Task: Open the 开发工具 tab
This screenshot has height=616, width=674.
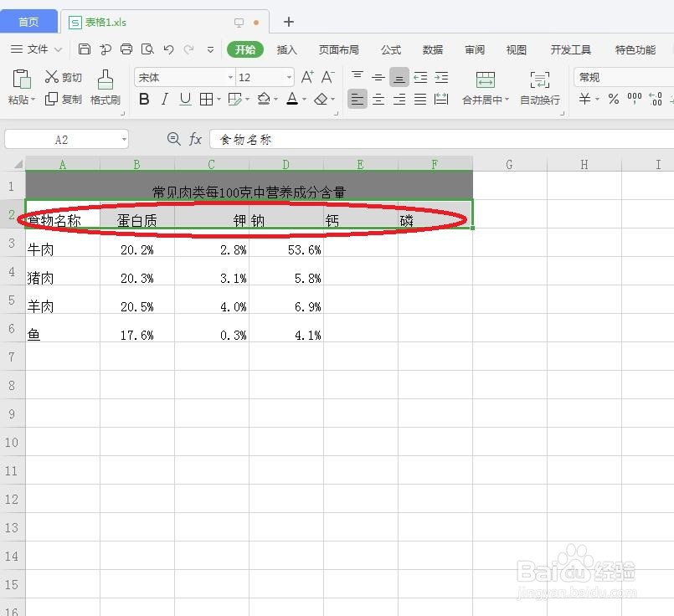Action: (571, 50)
